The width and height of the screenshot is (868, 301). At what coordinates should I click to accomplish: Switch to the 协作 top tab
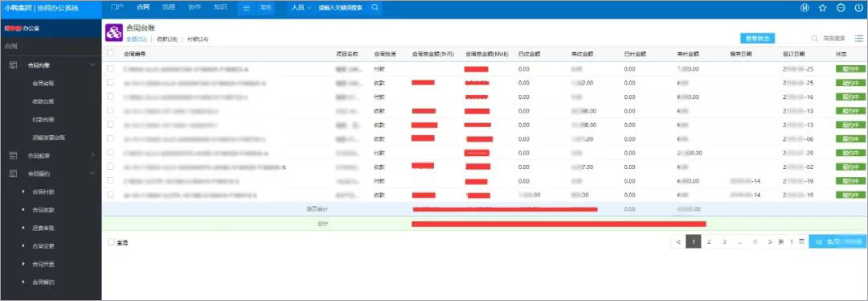(x=194, y=7)
